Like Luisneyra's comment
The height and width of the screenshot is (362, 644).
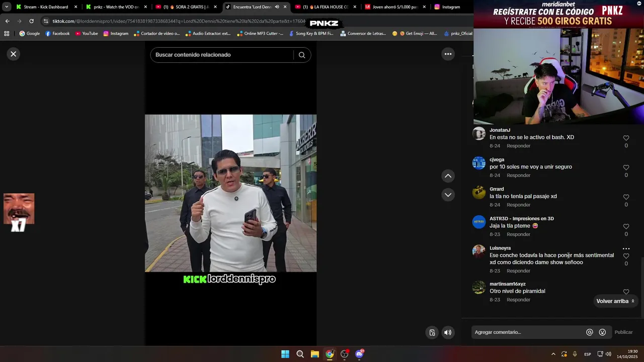(x=626, y=256)
